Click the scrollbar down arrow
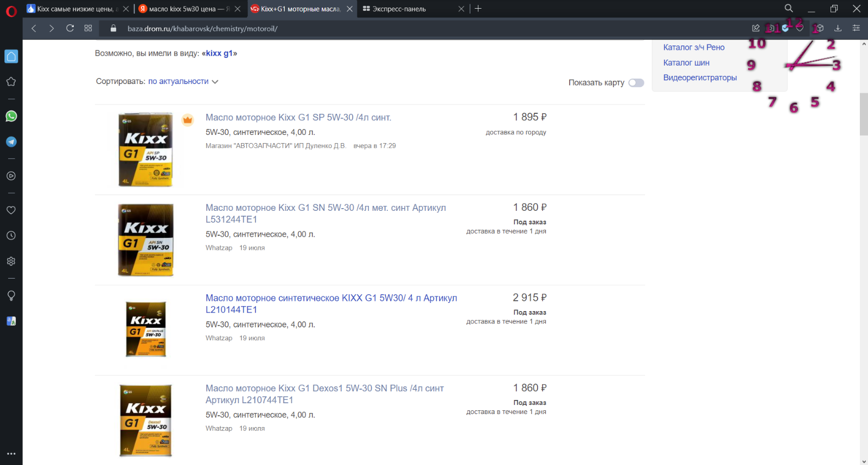This screenshot has height=465, width=868. pyautogui.click(x=864, y=461)
